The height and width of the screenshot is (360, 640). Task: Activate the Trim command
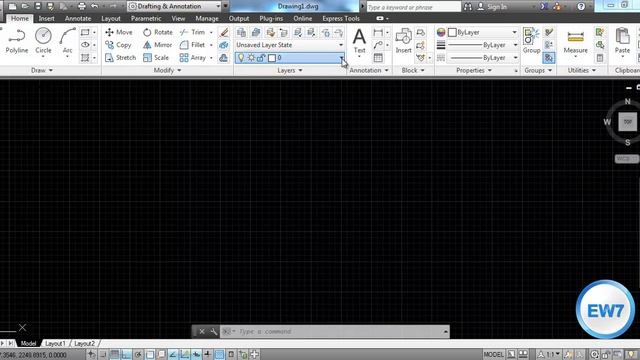pyautogui.click(x=193, y=32)
